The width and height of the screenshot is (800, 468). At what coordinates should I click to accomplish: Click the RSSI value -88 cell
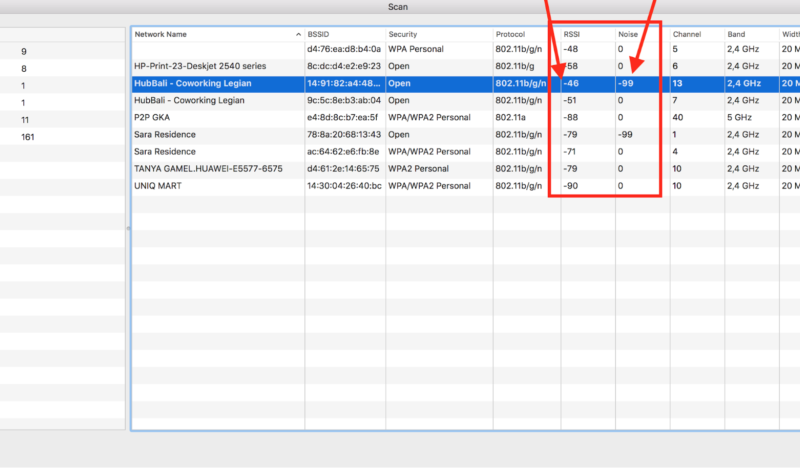(570, 117)
